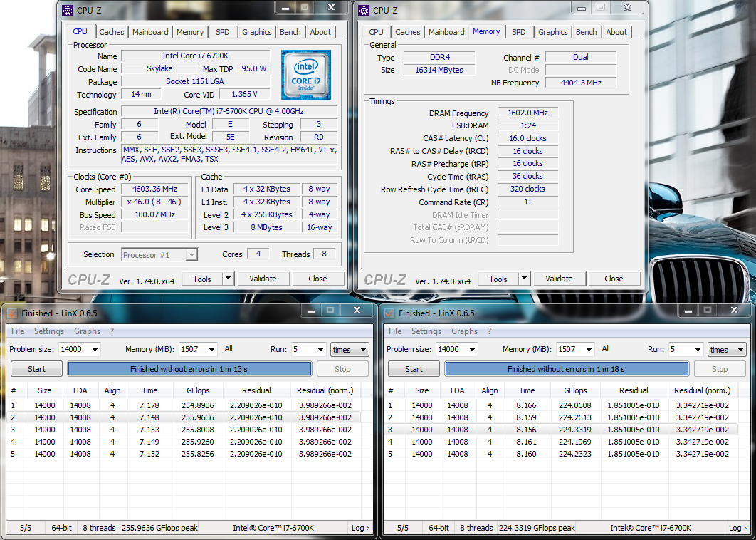This screenshot has width=756, height=540.
Task: Click the Intel Core i7 6700K name field
Action: click(x=195, y=56)
